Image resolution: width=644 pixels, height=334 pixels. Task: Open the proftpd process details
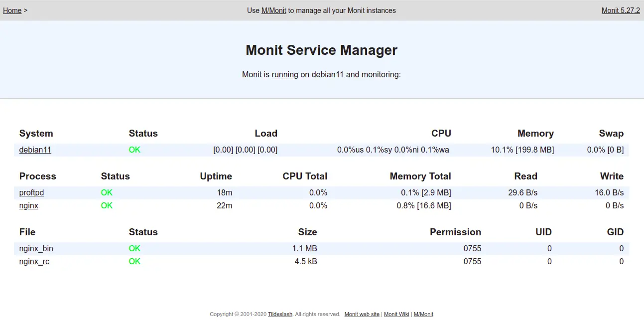coord(32,192)
